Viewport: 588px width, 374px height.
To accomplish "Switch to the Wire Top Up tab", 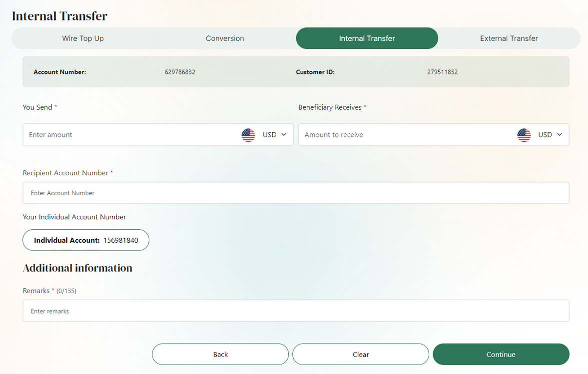I will click(83, 38).
